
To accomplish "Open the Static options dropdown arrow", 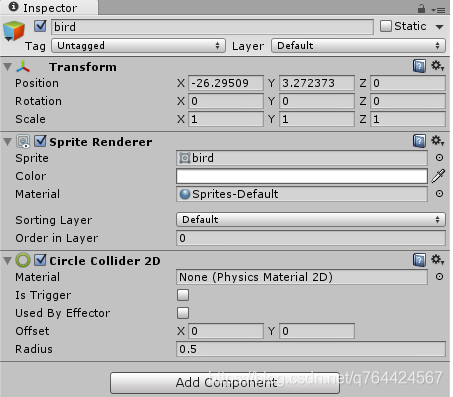I will pyautogui.click(x=440, y=27).
